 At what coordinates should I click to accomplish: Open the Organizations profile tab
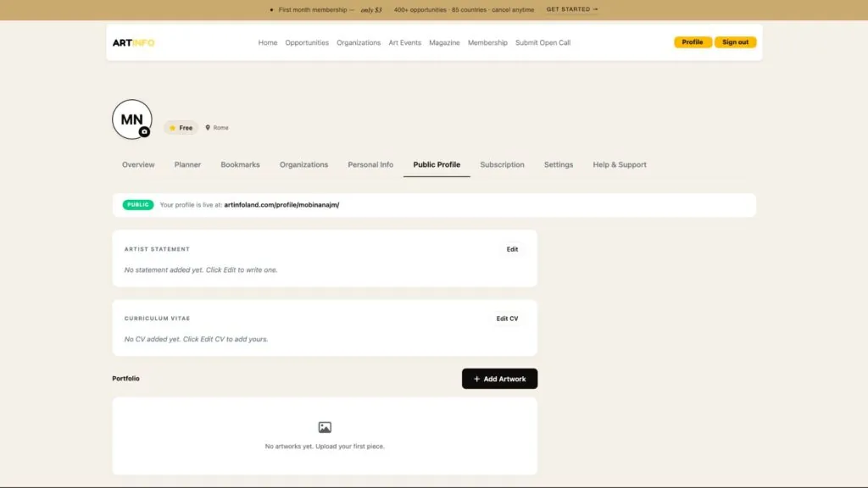click(304, 165)
